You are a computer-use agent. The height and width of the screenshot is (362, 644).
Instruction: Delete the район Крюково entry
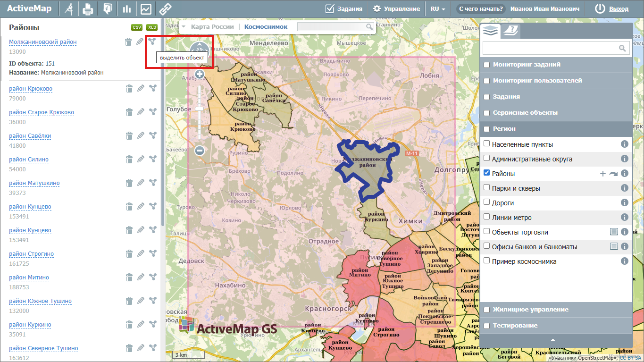coord(129,89)
